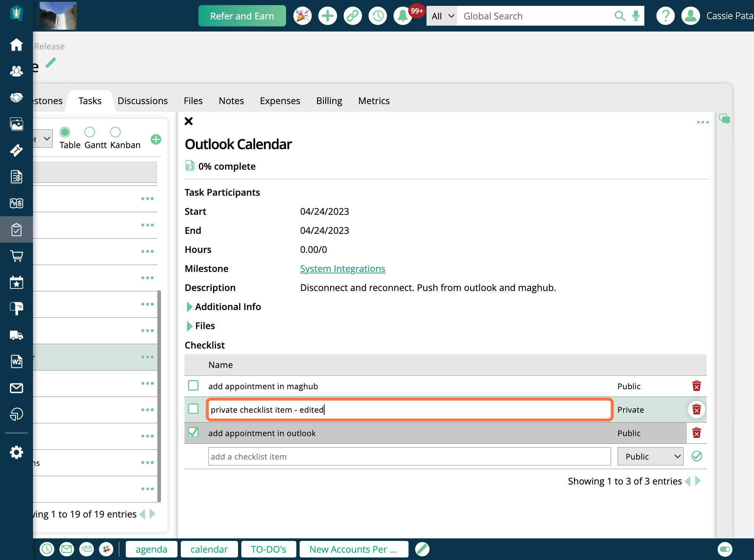Image resolution: width=754 pixels, height=560 pixels.
Task: Switch to the Discussions tab
Action: coord(142,101)
